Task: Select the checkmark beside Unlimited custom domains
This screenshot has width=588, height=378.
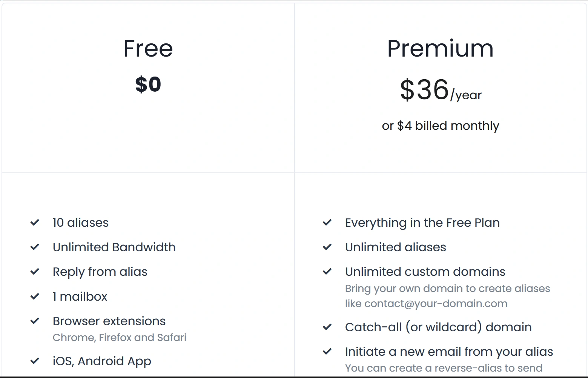Action: [327, 272]
